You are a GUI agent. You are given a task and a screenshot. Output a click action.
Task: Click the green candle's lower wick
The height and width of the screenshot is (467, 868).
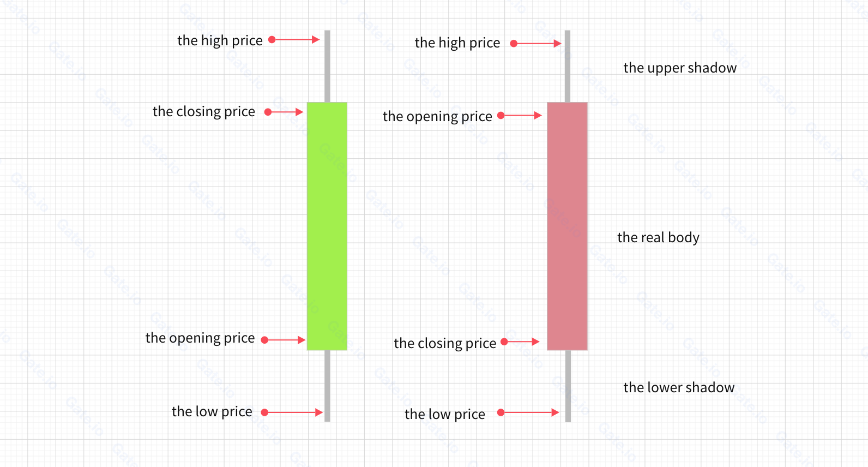click(x=327, y=386)
